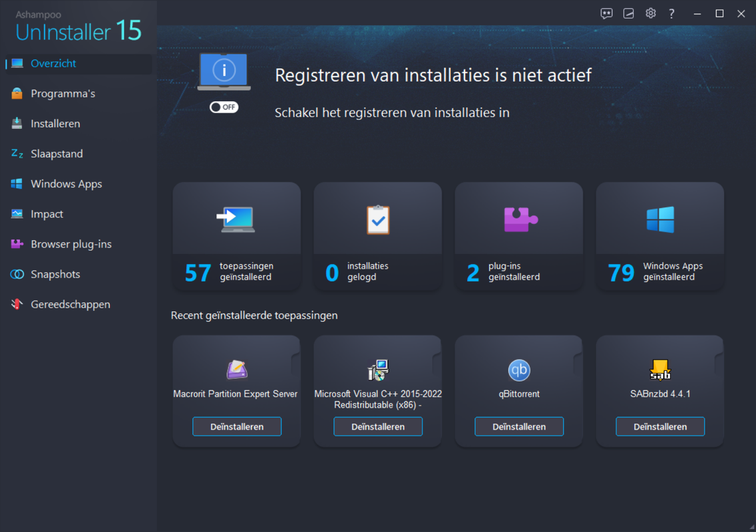Click "Schakel het registreren van installaties in"
Viewport: 756px width, 532px height.
(x=392, y=113)
